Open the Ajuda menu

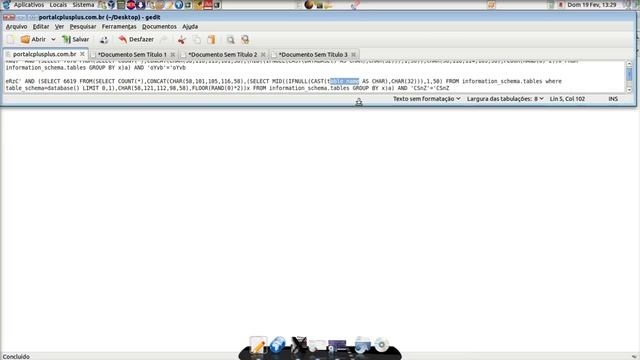tap(190, 27)
